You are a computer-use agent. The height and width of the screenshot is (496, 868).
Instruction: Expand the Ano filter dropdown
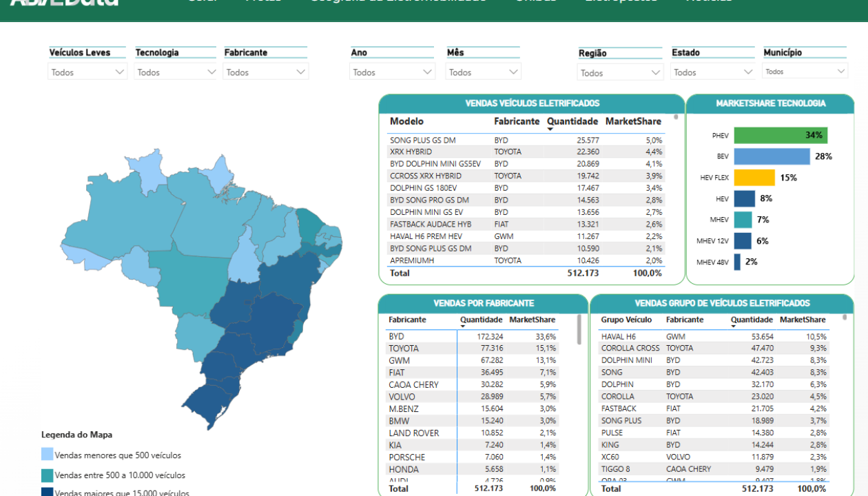coord(427,72)
